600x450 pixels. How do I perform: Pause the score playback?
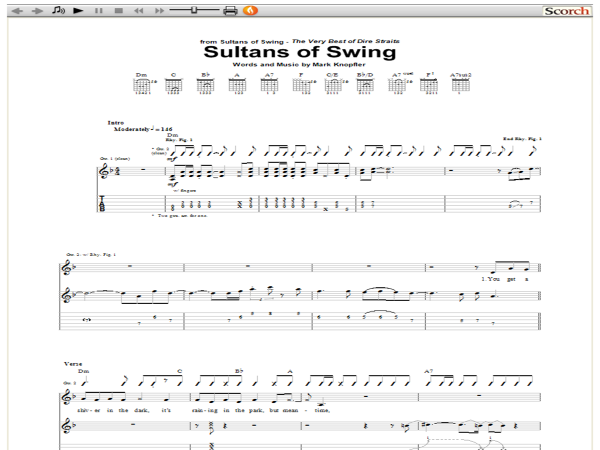tap(99, 11)
